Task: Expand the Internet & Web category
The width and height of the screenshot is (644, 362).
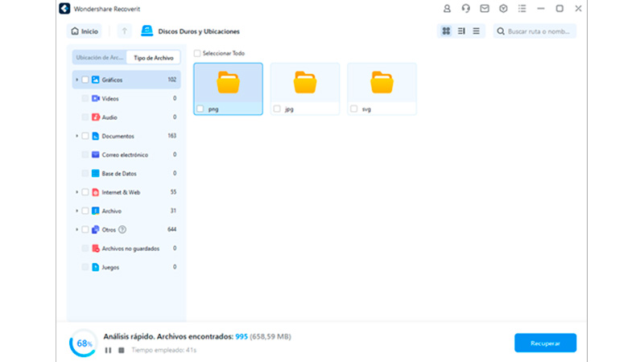Action: [76, 192]
